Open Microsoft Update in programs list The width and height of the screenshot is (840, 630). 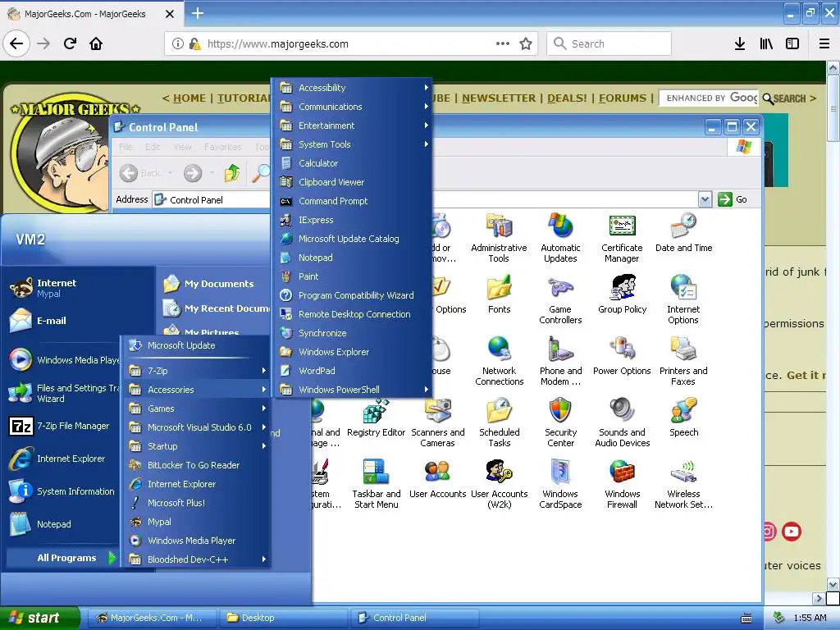tap(197, 345)
